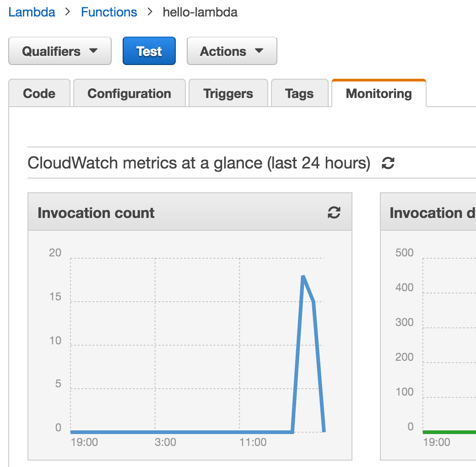Refresh the Invocation duration chart
476x467 pixels.
point(474,212)
